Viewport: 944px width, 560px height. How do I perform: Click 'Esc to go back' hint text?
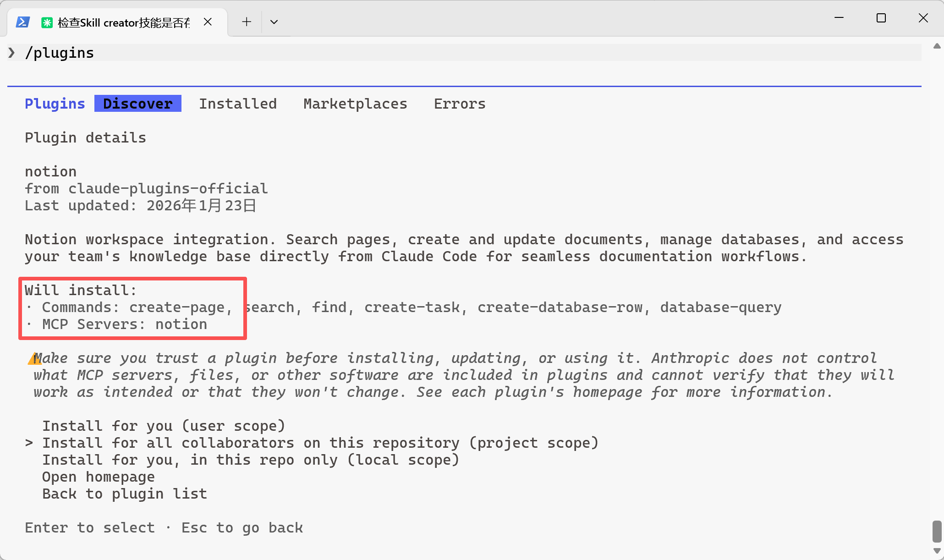(242, 528)
